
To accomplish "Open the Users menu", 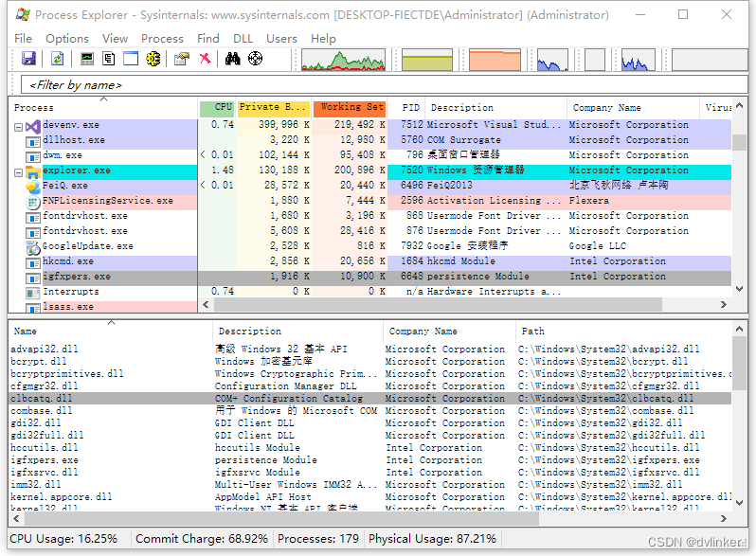I will [x=281, y=39].
